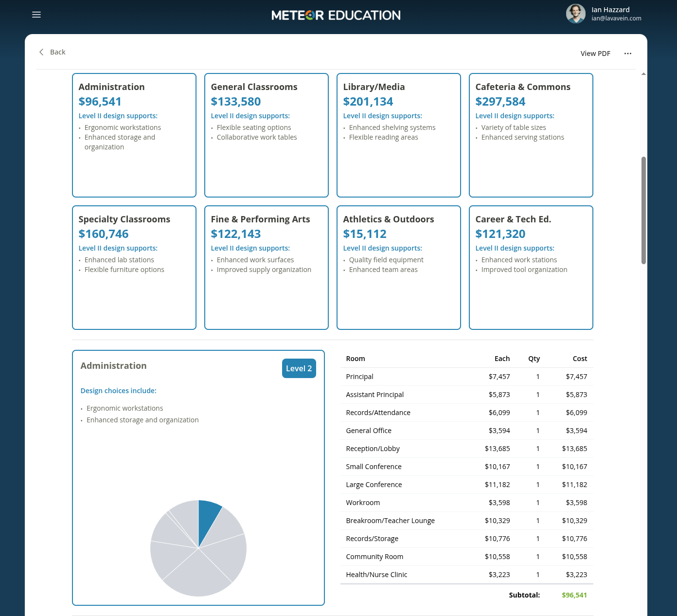Image resolution: width=677 pixels, height=616 pixels.
Task: Click the Meteor Education logo
Action: pos(336,15)
